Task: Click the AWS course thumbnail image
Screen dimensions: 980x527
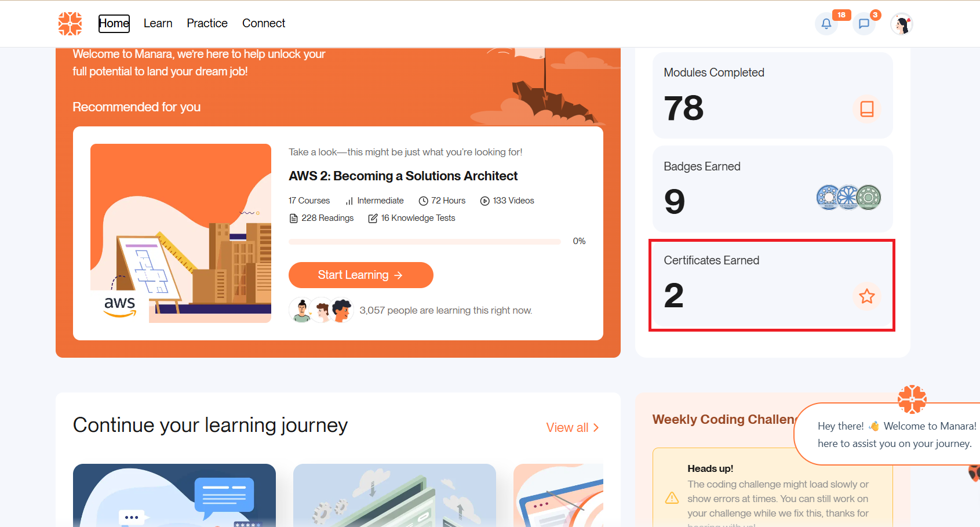Action: click(181, 233)
